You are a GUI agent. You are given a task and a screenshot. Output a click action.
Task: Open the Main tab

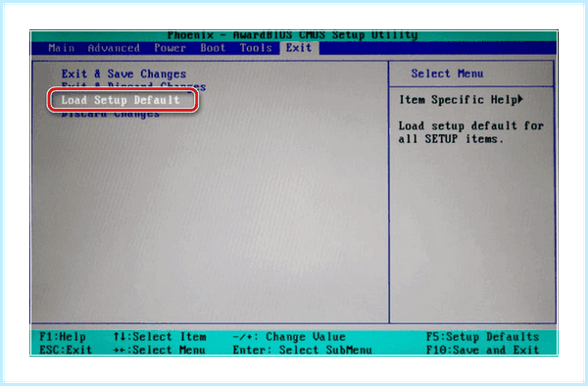(x=62, y=48)
